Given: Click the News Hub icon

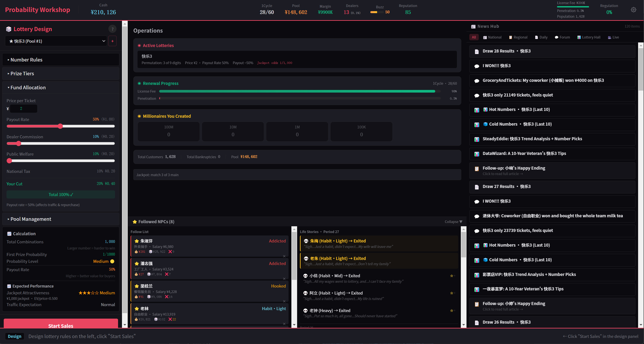Looking at the screenshot, I should 473,26.
